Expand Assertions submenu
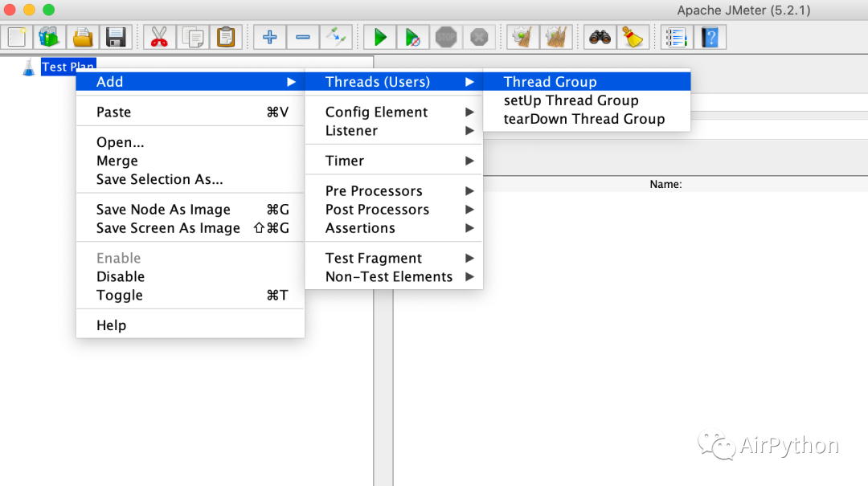Image resolution: width=868 pixels, height=486 pixels. coord(394,228)
